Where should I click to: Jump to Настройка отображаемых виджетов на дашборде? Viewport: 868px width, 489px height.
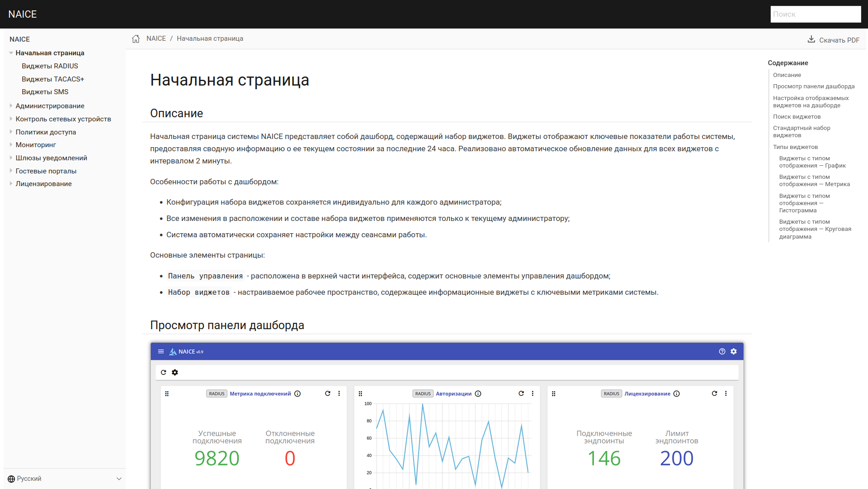(811, 102)
